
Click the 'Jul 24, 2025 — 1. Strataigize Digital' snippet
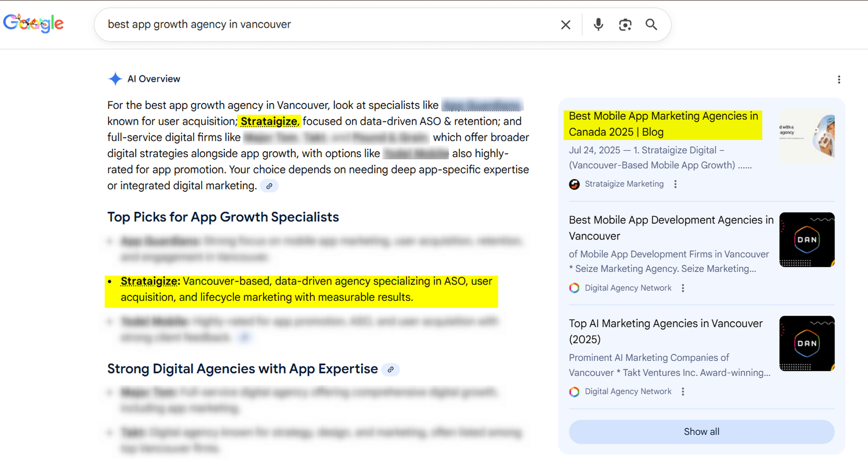pos(660,158)
